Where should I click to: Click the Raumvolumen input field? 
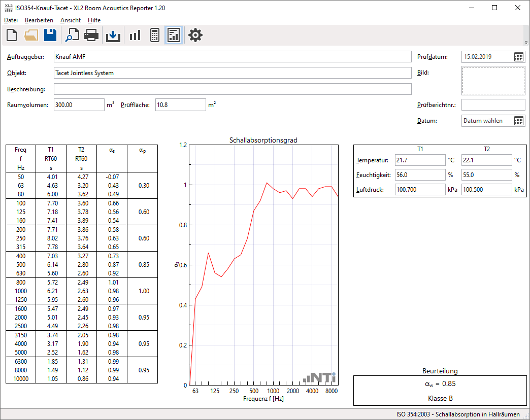click(79, 105)
